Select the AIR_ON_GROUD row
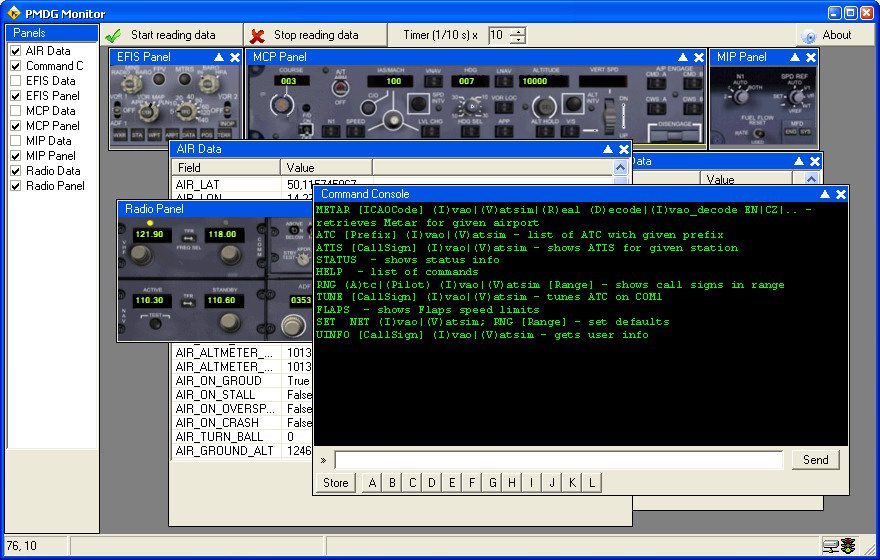Viewport: 880px width, 560px height. pyautogui.click(x=242, y=381)
